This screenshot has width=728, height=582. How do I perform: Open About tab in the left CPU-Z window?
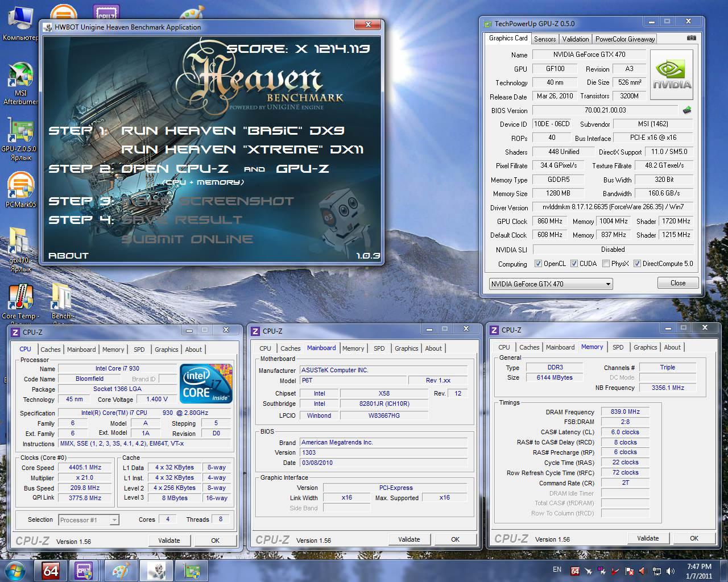[193, 350]
